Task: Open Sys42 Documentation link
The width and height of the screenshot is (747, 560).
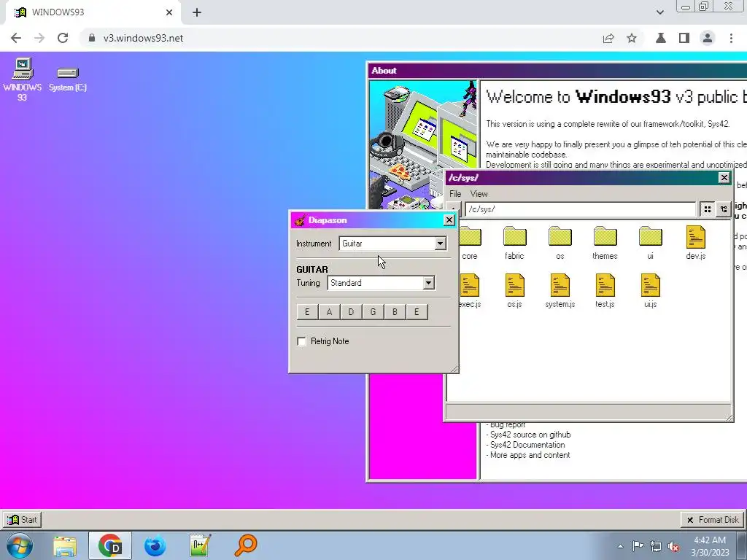Action: 527,445
